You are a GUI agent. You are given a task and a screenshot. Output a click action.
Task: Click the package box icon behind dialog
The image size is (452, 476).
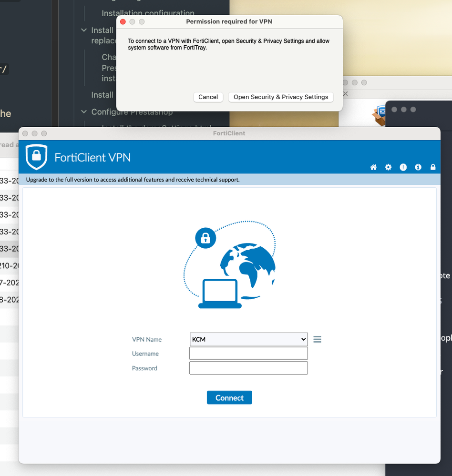pos(379,115)
